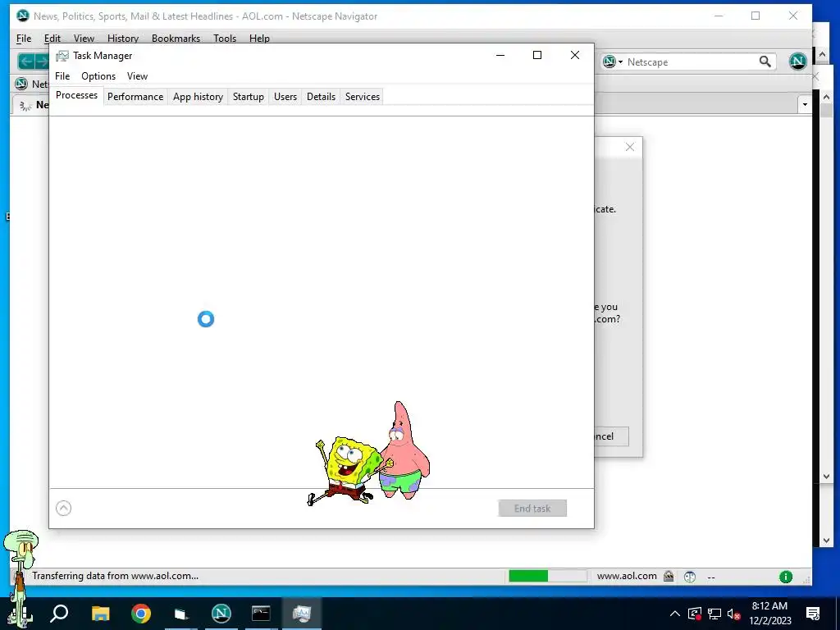Launch Google Chrome from the taskbar
The width and height of the screenshot is (840, 630).
coord(141,614)
